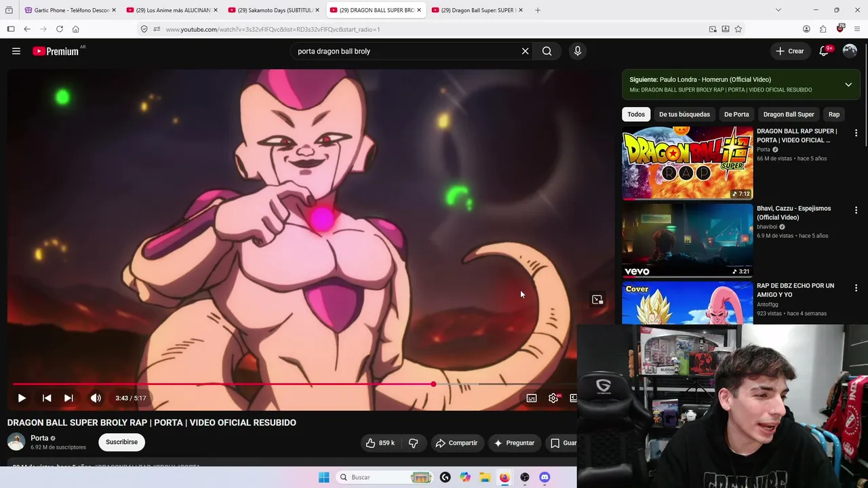Open the Windows Start menu
Screen dimensions: 868x488
pos(324,477)
